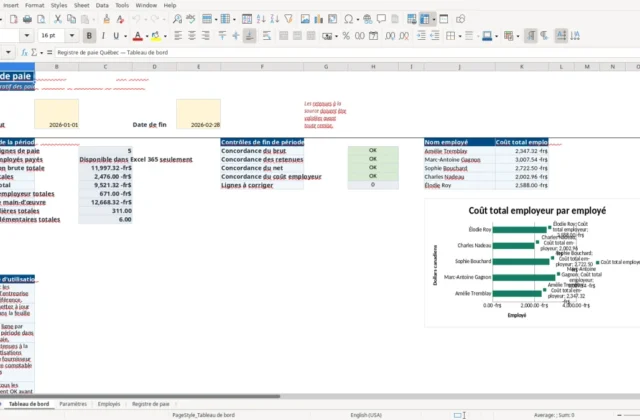Run the spelling check

click(x=191, y=19)
